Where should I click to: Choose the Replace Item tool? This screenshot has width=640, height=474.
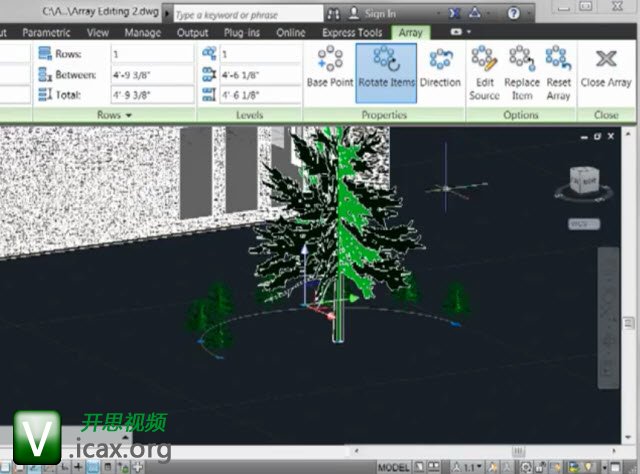click(522, 73)
